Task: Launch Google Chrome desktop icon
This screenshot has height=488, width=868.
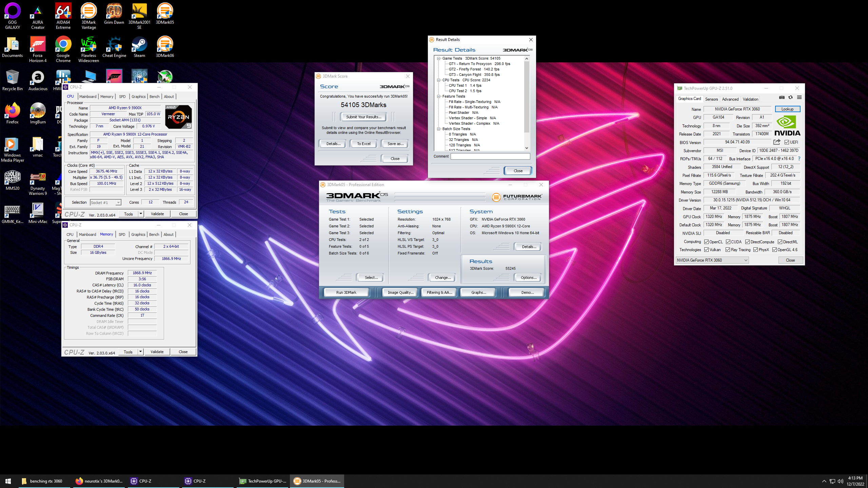Action: coord(63,49)
